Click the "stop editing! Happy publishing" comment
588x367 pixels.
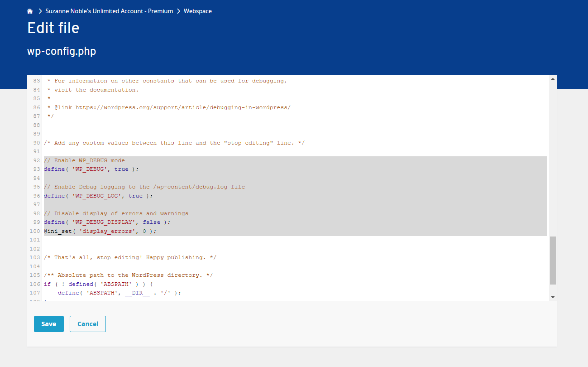point(130,257)
